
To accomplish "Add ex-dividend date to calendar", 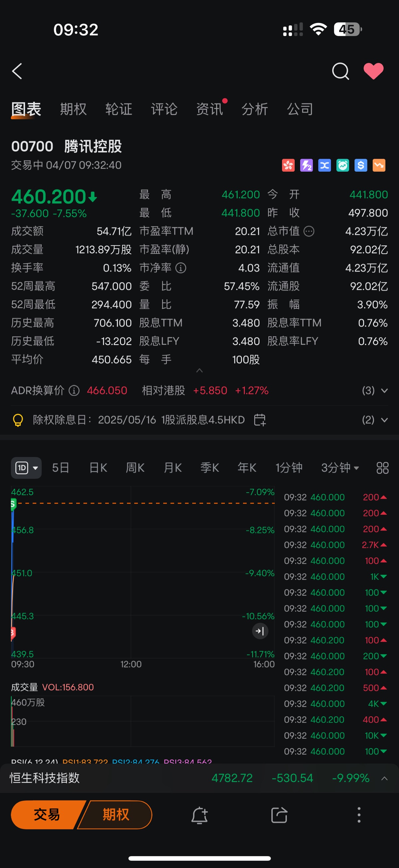I will (x=260, y=420).
